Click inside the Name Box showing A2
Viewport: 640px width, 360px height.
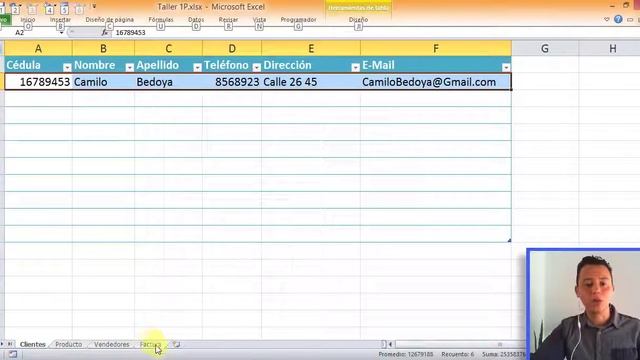pyautogui.click(x=31, y=33)
